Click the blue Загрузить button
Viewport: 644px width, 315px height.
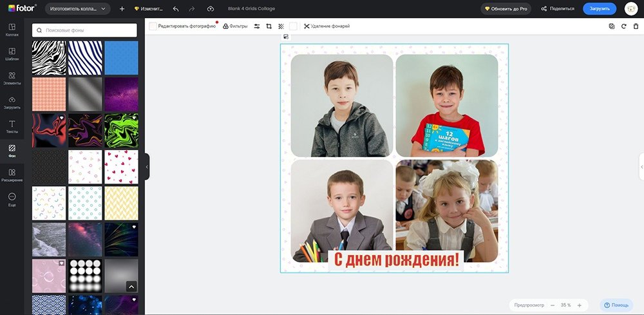600,8
